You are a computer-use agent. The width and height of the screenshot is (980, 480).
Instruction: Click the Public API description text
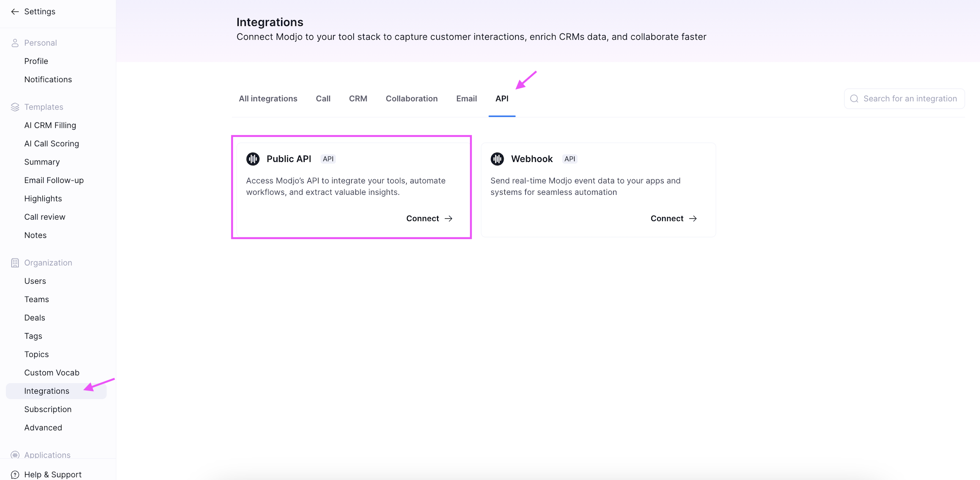tap(346, 187)
